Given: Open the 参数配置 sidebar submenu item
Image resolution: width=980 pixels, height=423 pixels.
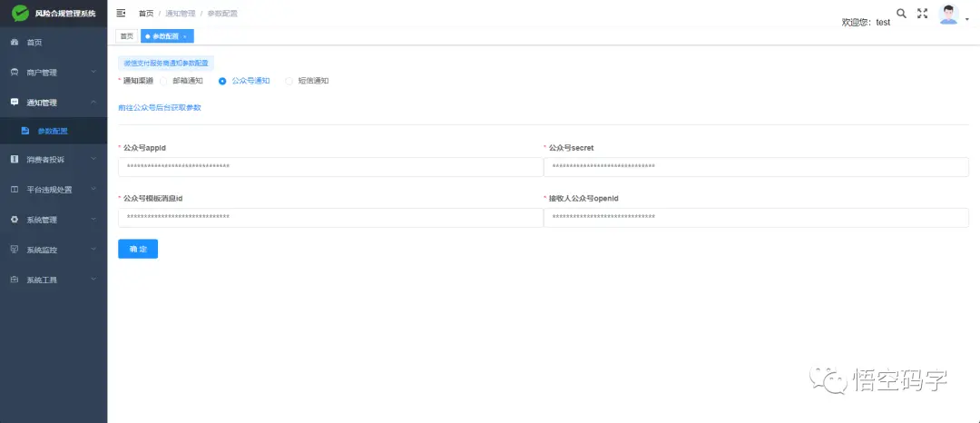Looking at the screenshot, I should 54,132.
